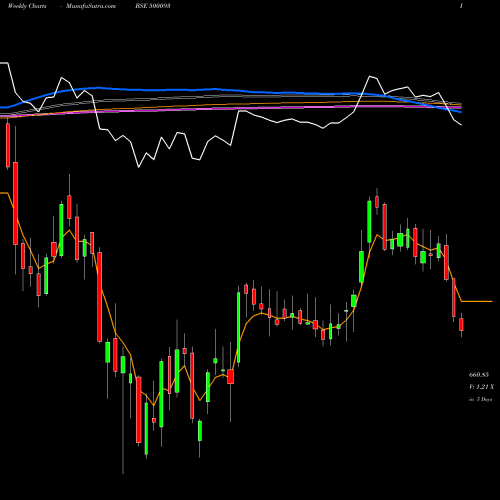The image size is (500, 500).
Task: Click the 660.85 price value
Action: pos(479,375)
